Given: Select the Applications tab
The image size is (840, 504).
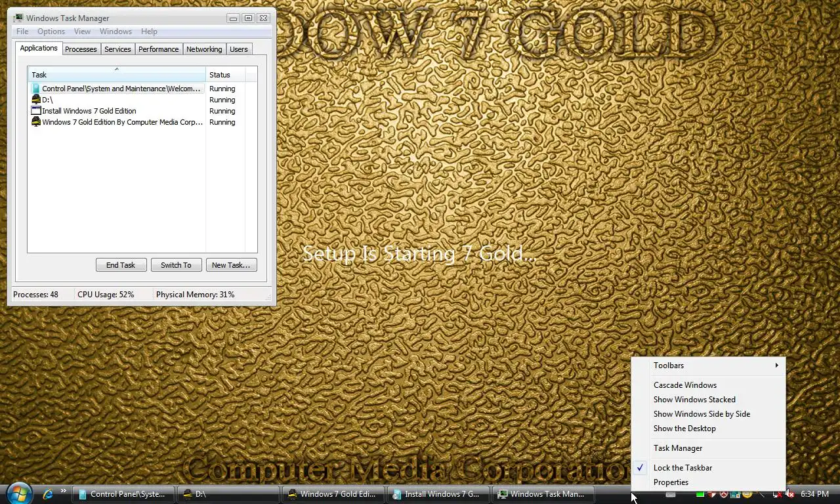Looking at the screenshot, I should pyautogui.click(x=39, y=49).
